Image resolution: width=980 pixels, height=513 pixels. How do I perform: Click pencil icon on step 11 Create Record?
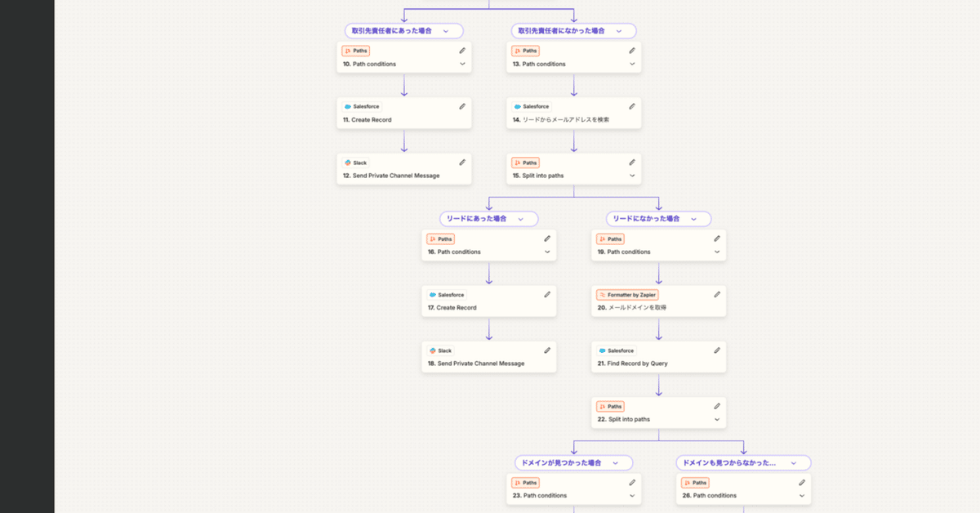tap(462, 106)
